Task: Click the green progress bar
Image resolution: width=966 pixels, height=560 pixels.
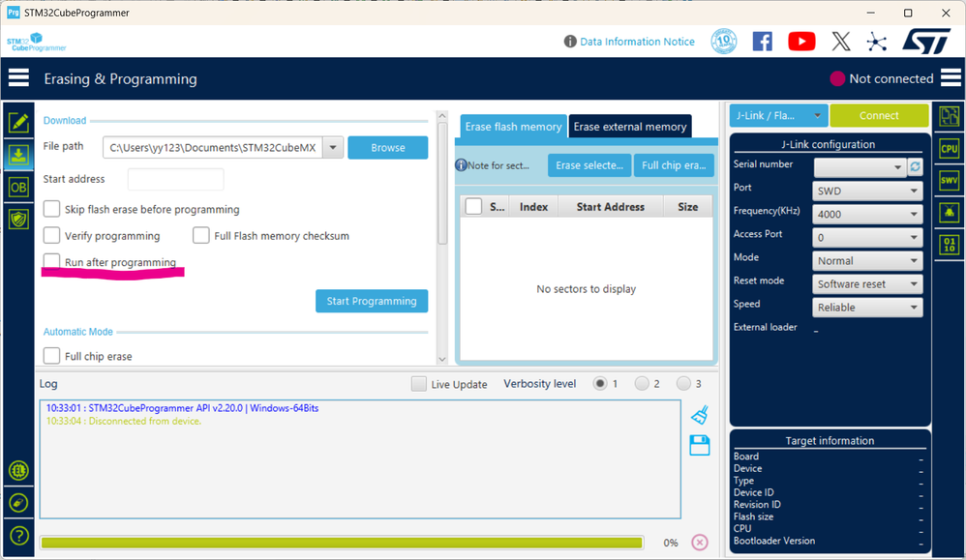Action: coord(342,543)
